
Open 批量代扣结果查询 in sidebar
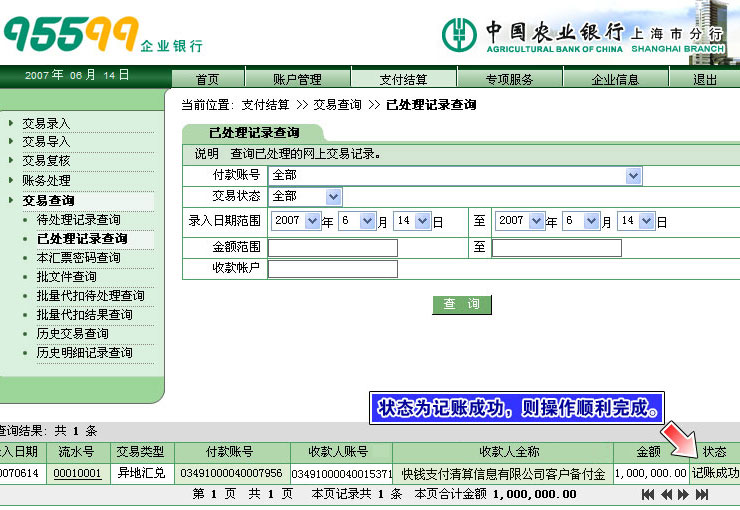click(x=84, y=314)
